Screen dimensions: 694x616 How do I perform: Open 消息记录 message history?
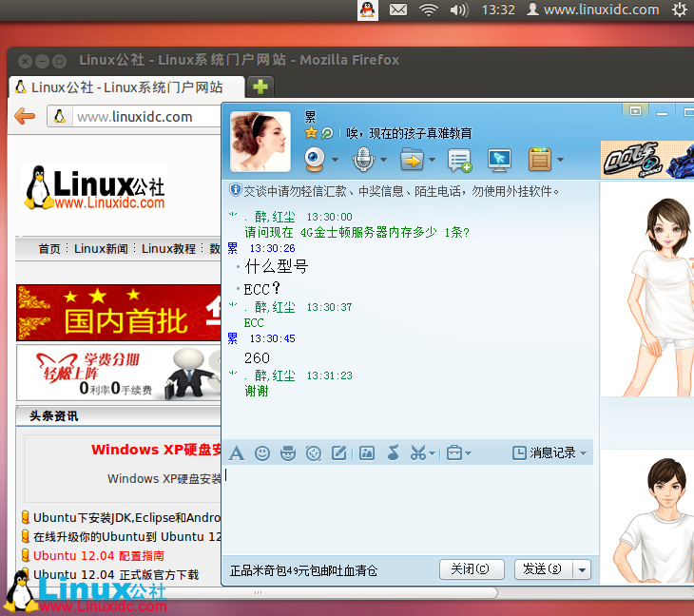click(x=545, y=452)
